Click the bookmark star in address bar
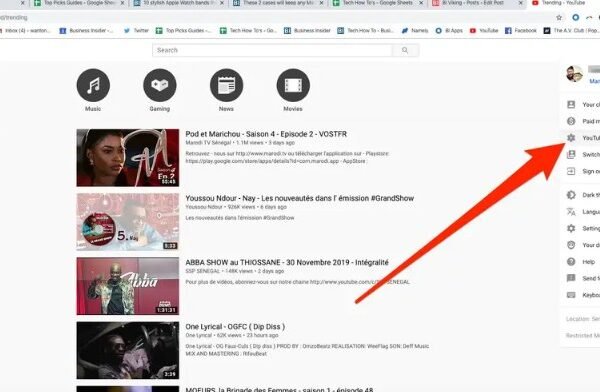The image size is (600, 392). [x=559, y=17]
